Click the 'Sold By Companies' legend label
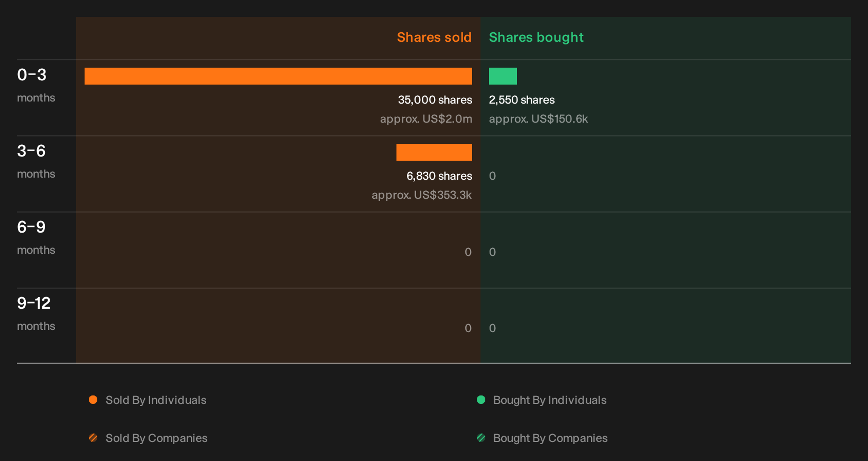The image size is (868, 461). 156,438
